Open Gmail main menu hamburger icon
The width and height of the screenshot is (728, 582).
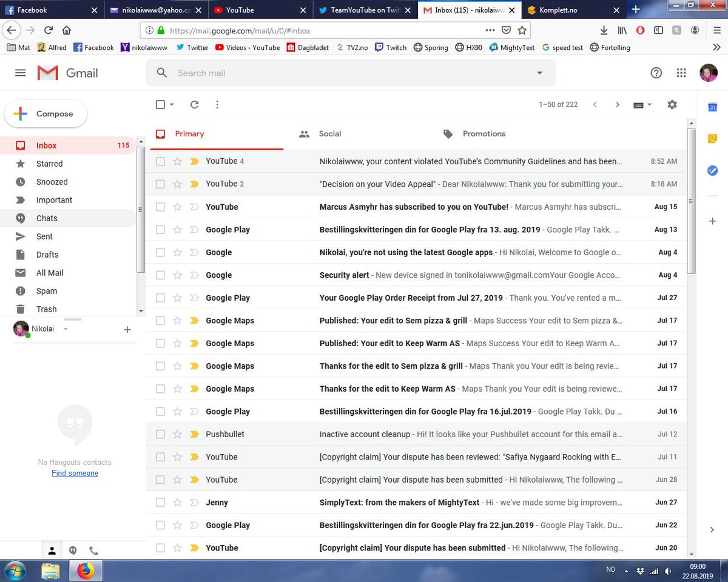pos(20,73)
